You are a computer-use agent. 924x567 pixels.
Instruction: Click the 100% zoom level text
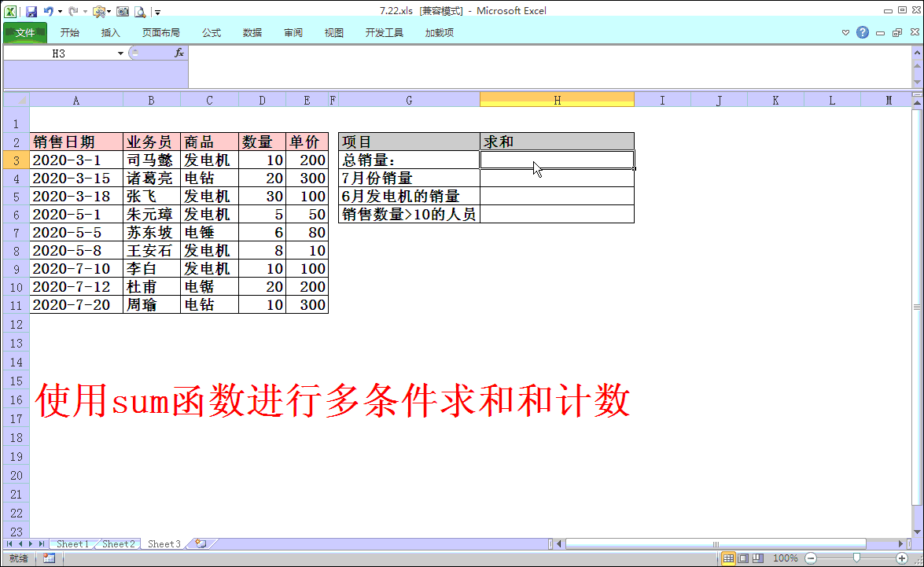pyautogui.click(x=785, y=558)
